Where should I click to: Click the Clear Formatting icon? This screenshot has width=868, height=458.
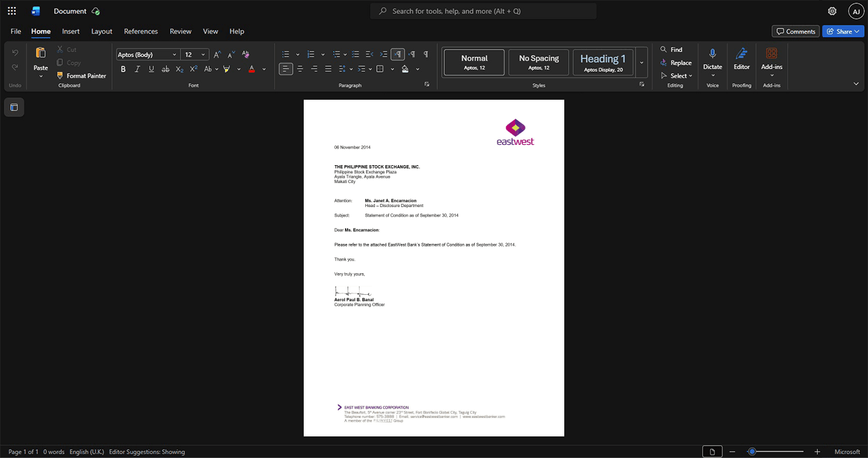pos(246,55)
